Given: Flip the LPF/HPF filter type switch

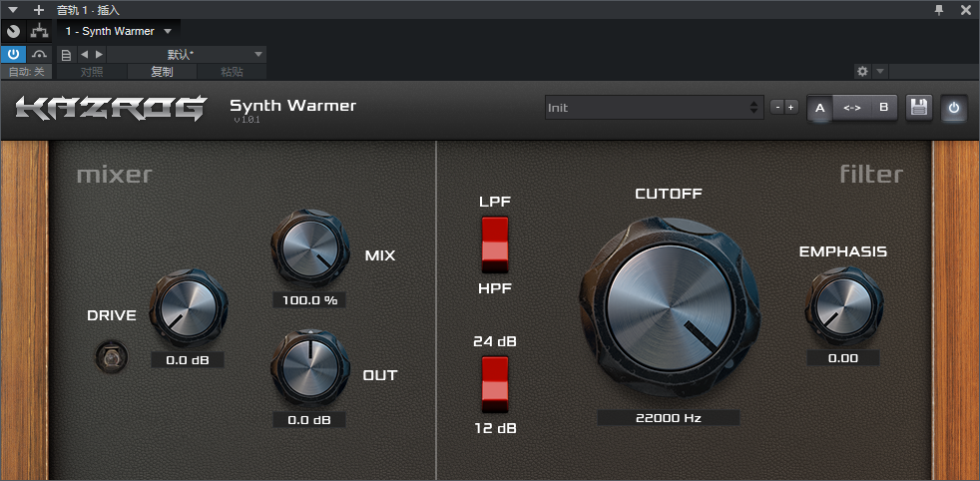Looking at the screenshot, I should [495, 244].
